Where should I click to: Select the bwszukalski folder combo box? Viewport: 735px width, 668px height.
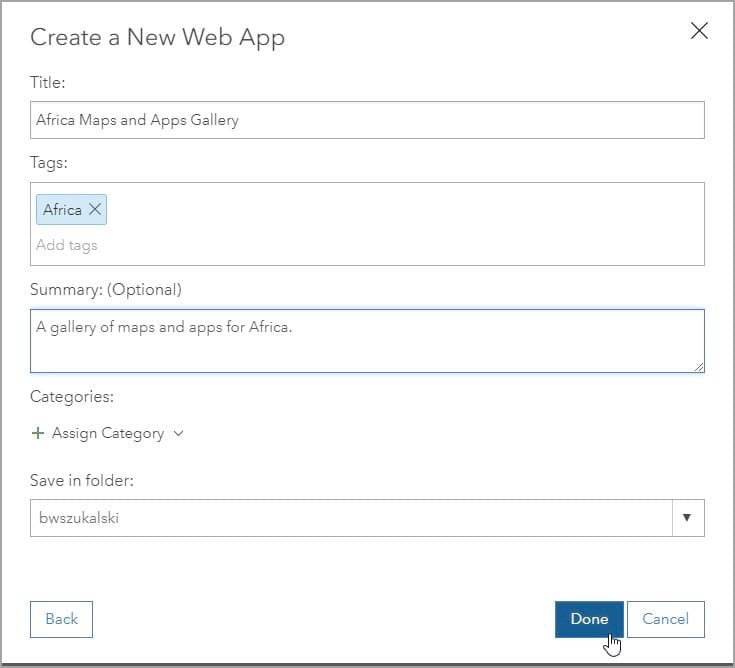367,518
